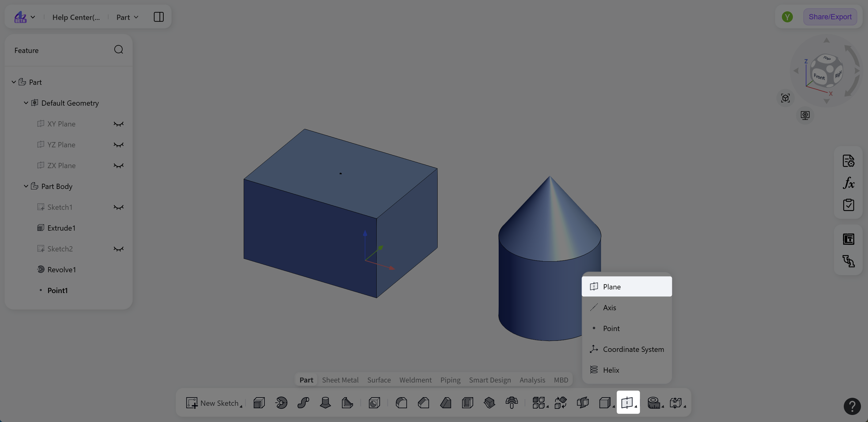Open the fx variables panel

click(x=848, y=183)
